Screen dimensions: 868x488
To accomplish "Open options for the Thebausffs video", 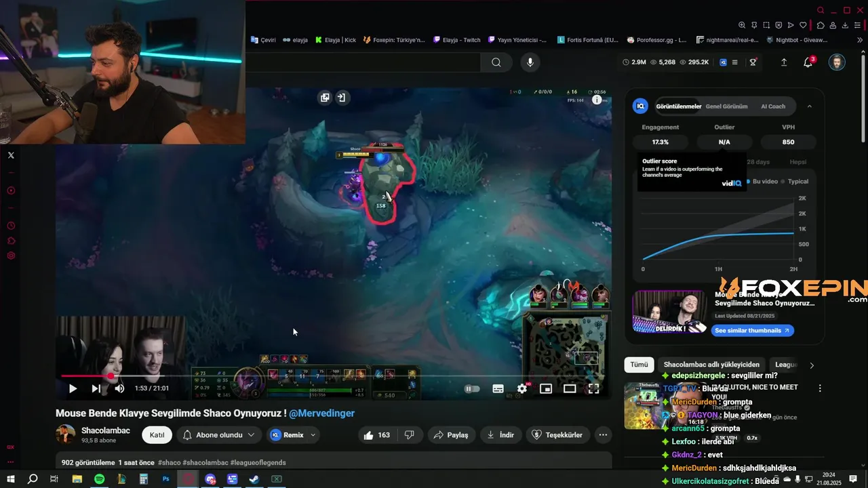I will 820,388.
